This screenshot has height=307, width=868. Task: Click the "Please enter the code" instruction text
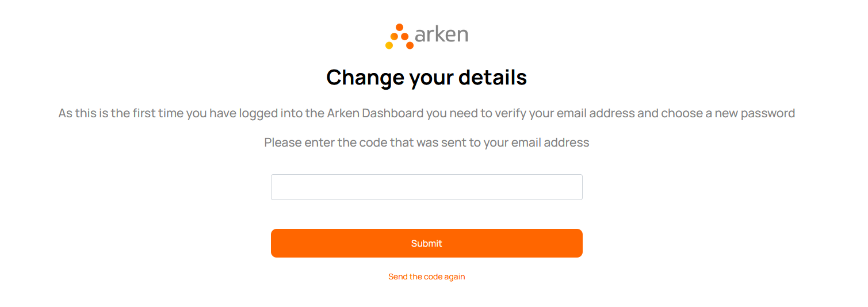[x=426, y=143]
